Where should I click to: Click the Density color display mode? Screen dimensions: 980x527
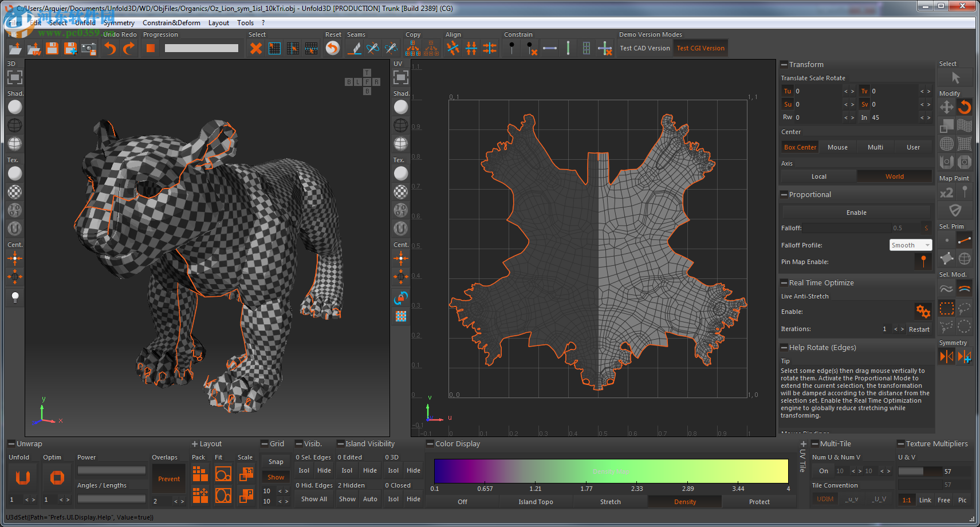click(x=684, y=501)
